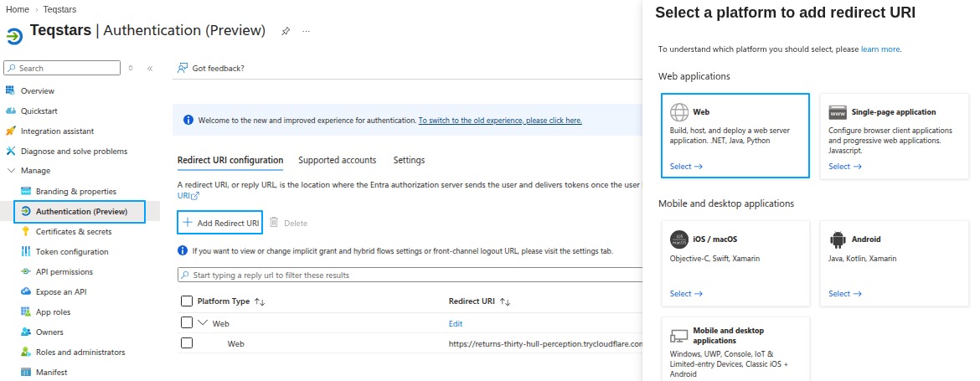Check the box for the Web redirect URI row

pos(186,343)
